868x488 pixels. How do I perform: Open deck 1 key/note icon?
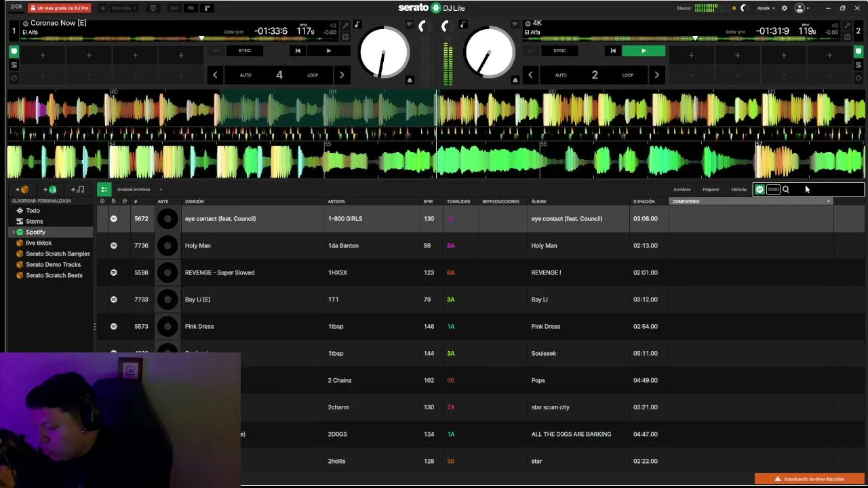pos(357,24)
